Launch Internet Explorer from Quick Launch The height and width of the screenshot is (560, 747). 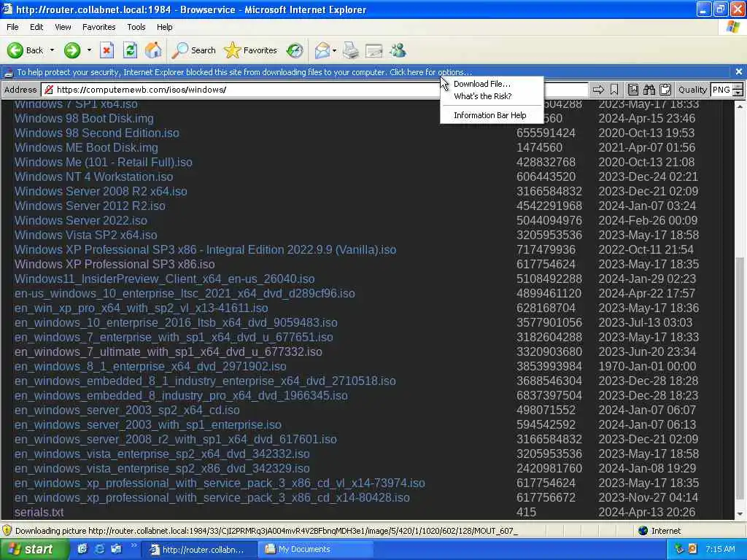pyautogui.click(x=99, y=549)
